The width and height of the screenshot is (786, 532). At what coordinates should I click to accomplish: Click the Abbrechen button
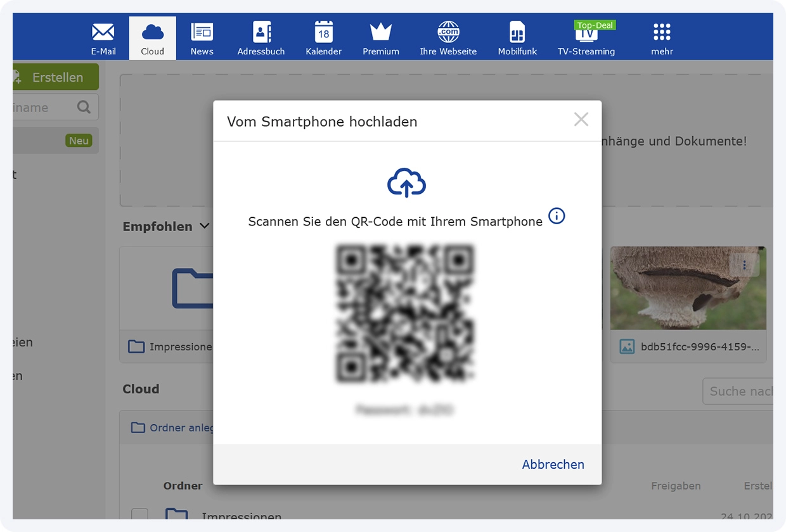553,464
